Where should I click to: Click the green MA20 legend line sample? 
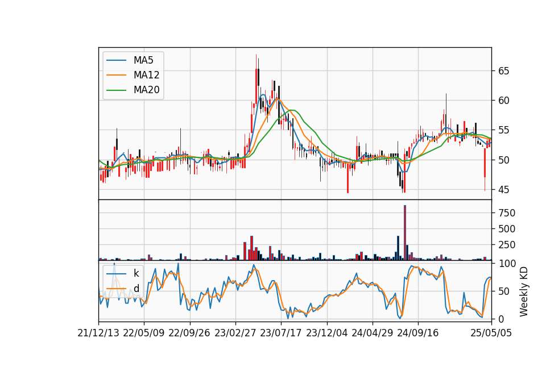tap(116, 90)
